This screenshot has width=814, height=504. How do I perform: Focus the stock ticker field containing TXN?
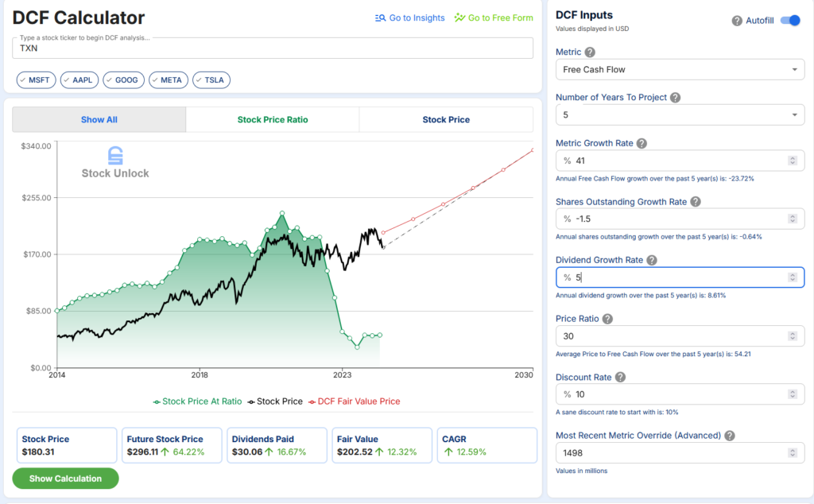[x=273, y=48]
